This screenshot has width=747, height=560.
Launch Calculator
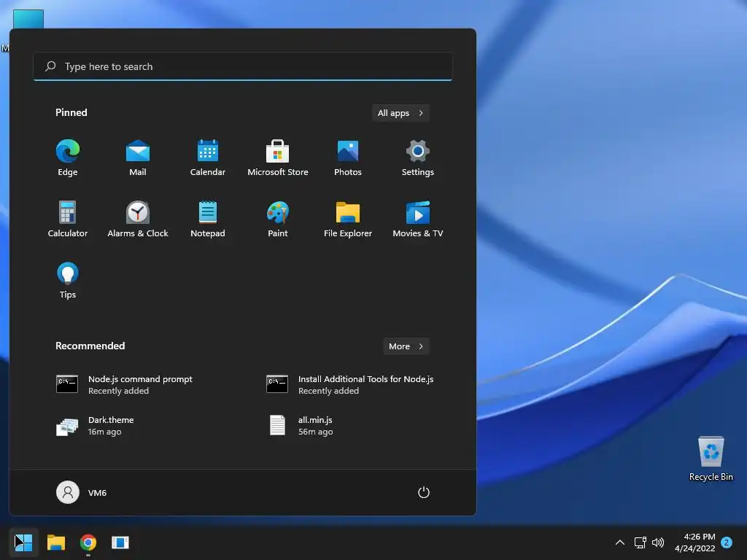coord(68,219)
